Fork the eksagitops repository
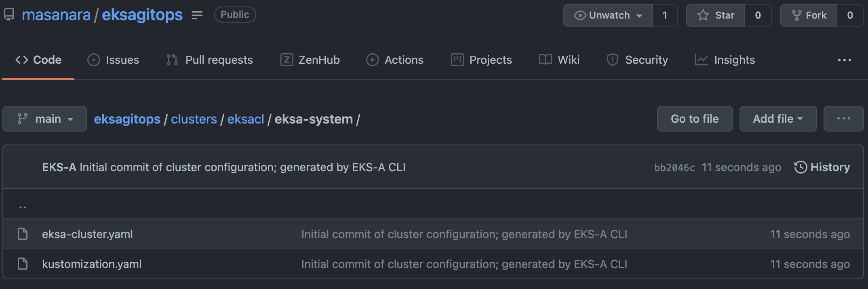The image size is (868, 289). point(809,15)
